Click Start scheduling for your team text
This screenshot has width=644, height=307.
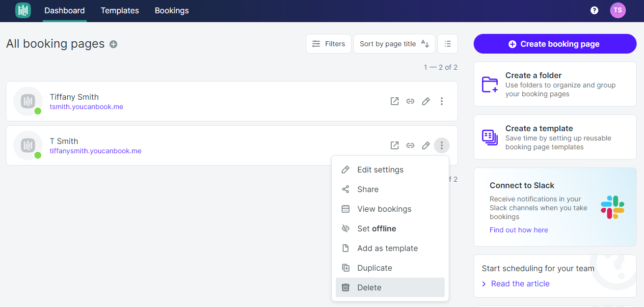pos(538,268)
